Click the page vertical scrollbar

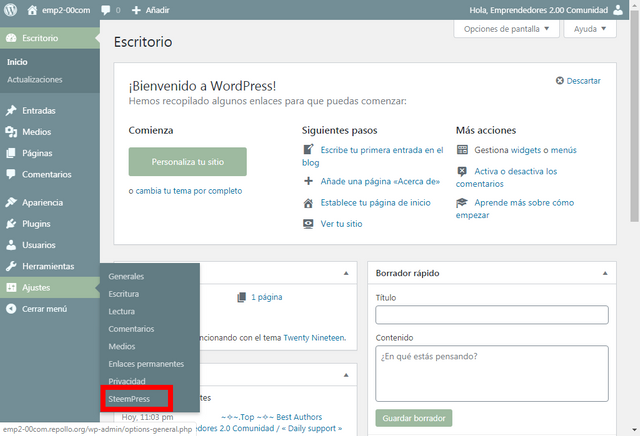click(x=634, y=116)
